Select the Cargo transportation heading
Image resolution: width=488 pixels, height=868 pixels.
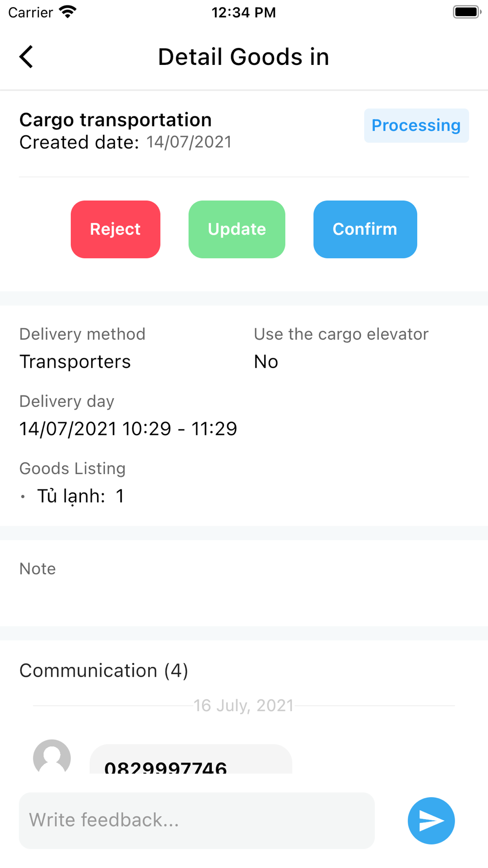(x=116, y=120)
